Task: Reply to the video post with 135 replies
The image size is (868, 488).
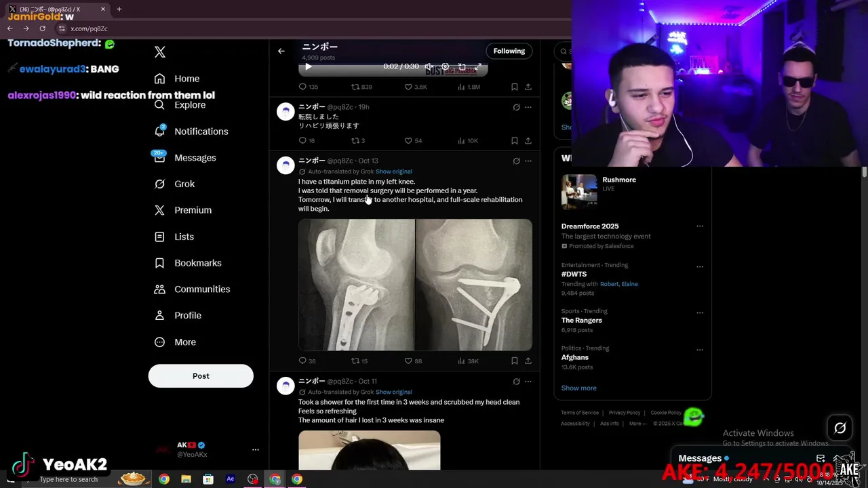Action: (x=309, y=87)
